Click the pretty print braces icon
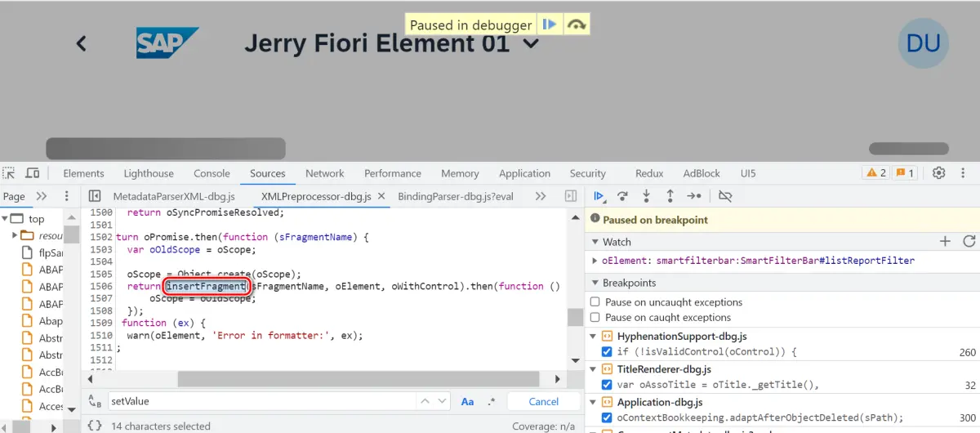 click(95, 426)
